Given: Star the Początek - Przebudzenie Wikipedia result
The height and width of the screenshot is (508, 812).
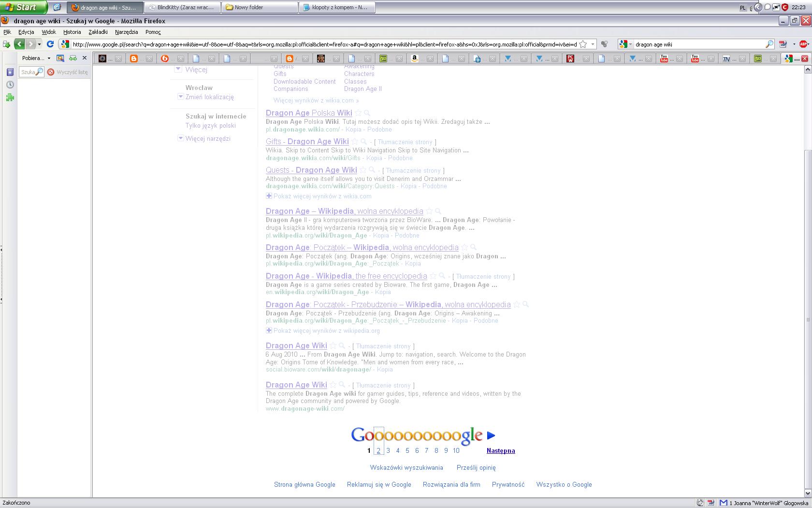Looking at the screenshot, I should 517,305.
